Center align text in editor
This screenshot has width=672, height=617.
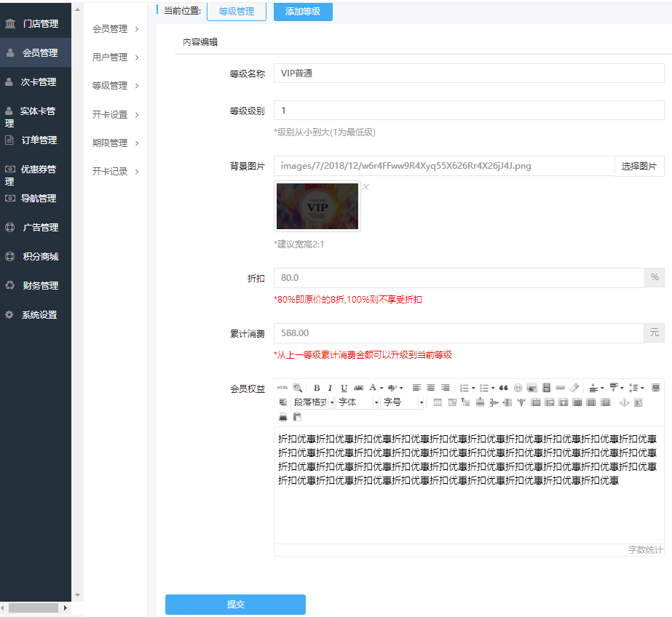point(431,388)
